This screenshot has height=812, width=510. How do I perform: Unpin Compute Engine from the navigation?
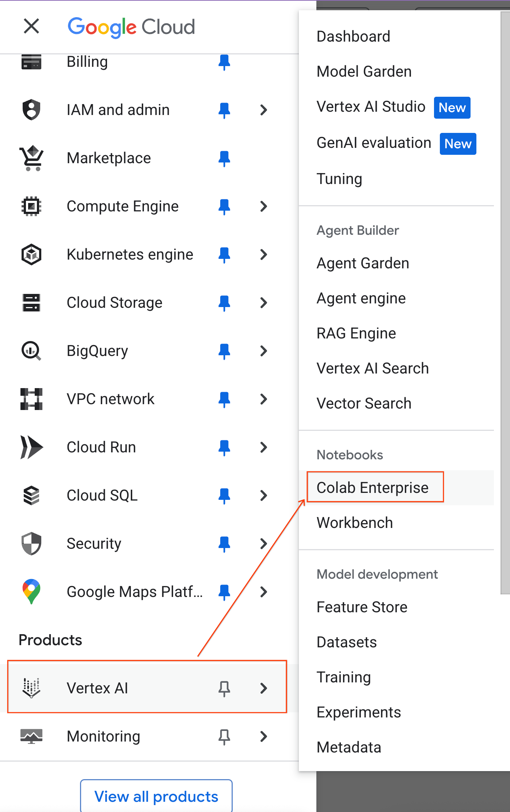pos(225,206)
